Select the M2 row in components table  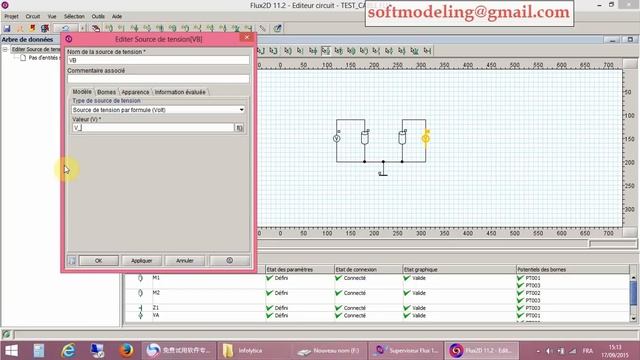pyautogui.click(x=378, y=297)
